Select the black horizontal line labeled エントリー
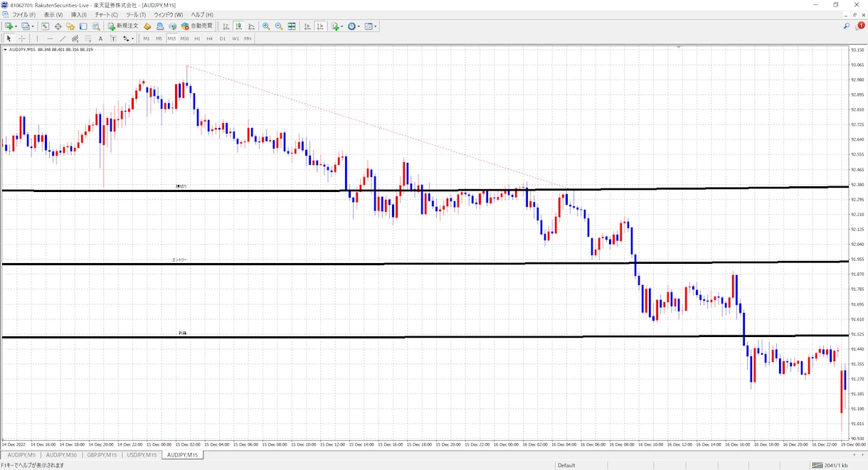868x470 pixels. (425, 264)
